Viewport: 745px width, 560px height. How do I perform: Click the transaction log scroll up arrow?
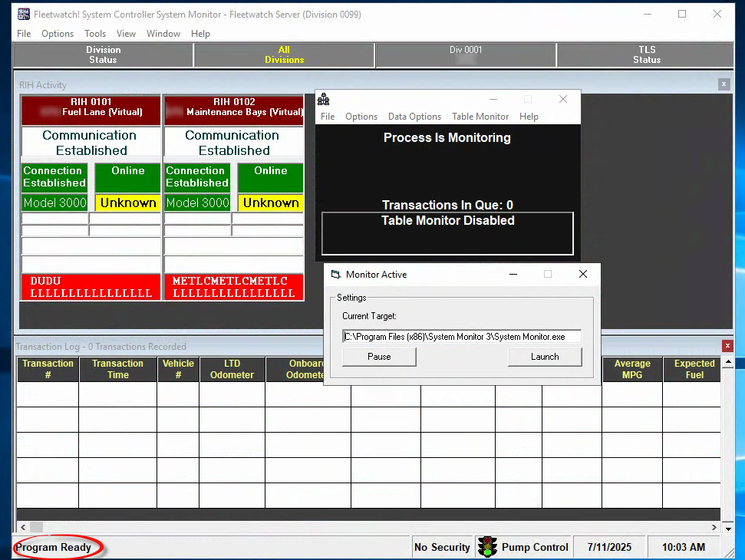pyautogui.click(x=728, y=362)
